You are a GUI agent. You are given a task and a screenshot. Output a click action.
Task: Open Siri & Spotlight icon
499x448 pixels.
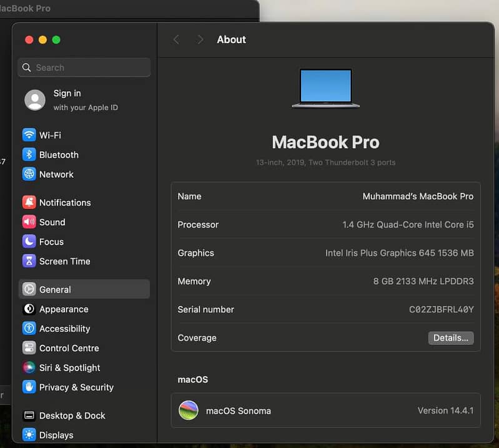tap(29, 368)
